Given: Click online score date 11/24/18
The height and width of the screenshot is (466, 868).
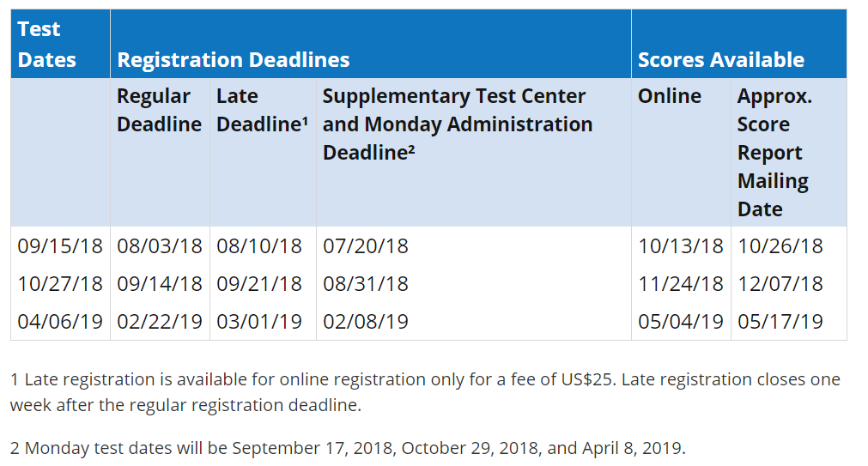Looking at the screenshot, I should (x=680, y=284).
